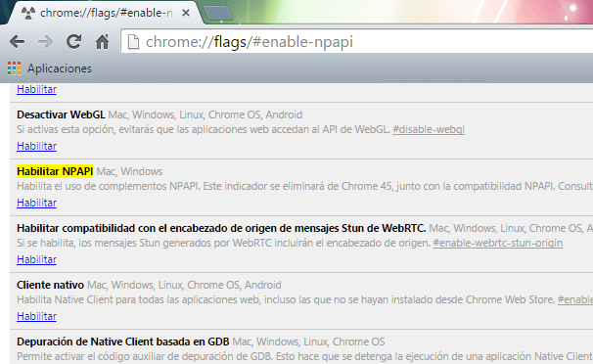
Task: Click Habilitar under Desactivar WebGL
Action: (x=36, y=146)
